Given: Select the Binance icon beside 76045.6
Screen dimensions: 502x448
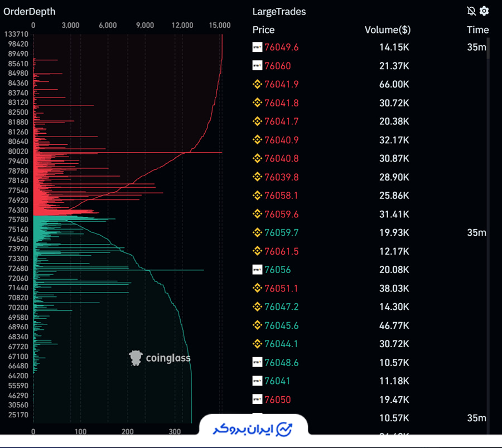Looking at the screenshot, I should point(257,325).
